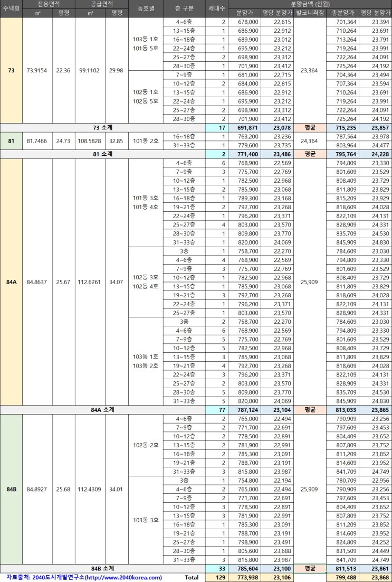392x582 pixels.
Task: Click the area value 81.7466
Action: (37, 141)
